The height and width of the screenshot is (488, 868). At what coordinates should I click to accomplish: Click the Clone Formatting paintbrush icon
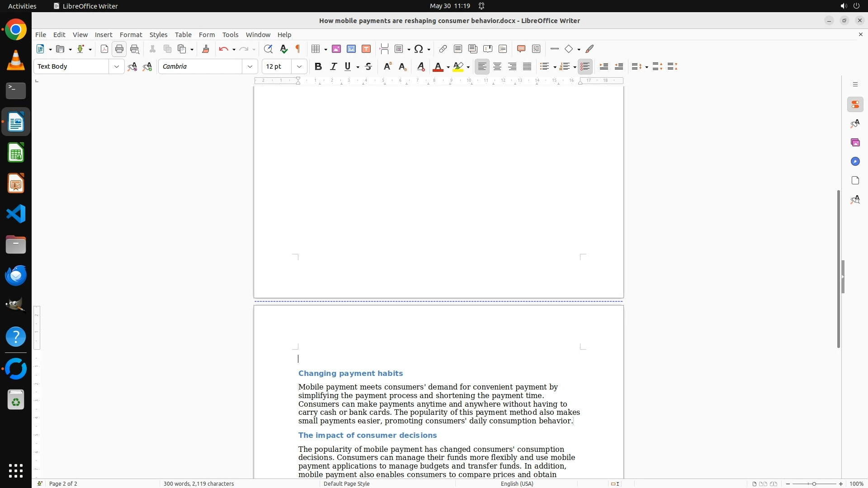(x=206, y=49)
